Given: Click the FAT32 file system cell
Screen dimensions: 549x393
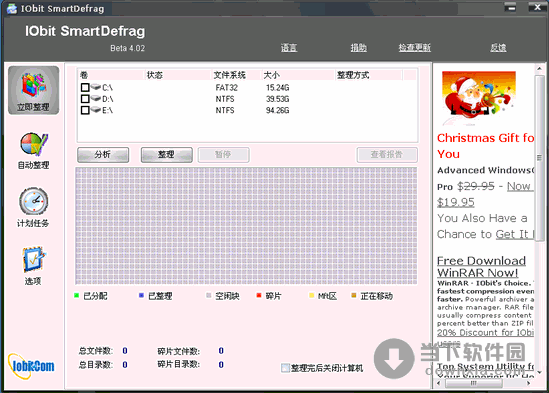Looking at the screenshot, I should [227, 87].
